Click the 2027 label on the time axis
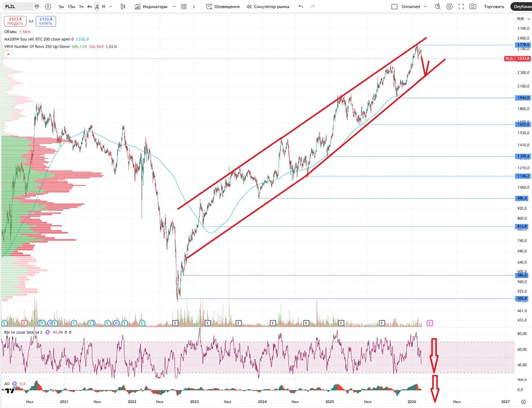This screenshot has height=408, width=532. pos(505,402)
